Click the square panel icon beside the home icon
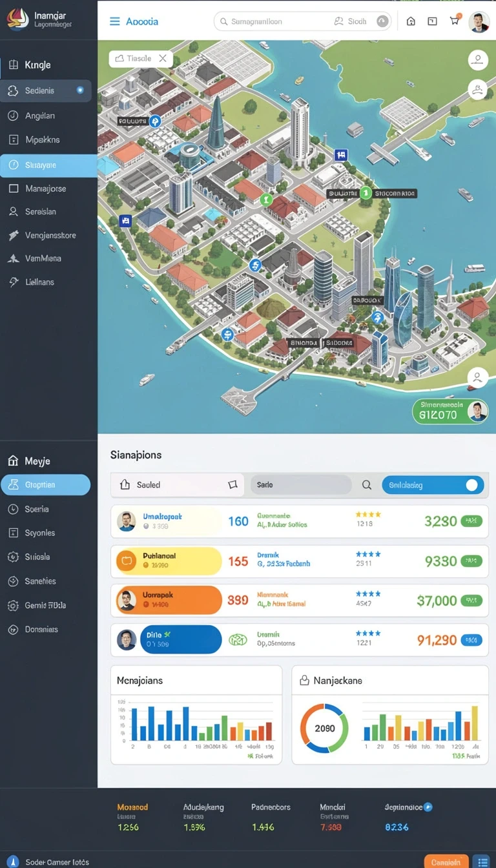The height and width of the screenshot is (868, 496). (432, 21)
